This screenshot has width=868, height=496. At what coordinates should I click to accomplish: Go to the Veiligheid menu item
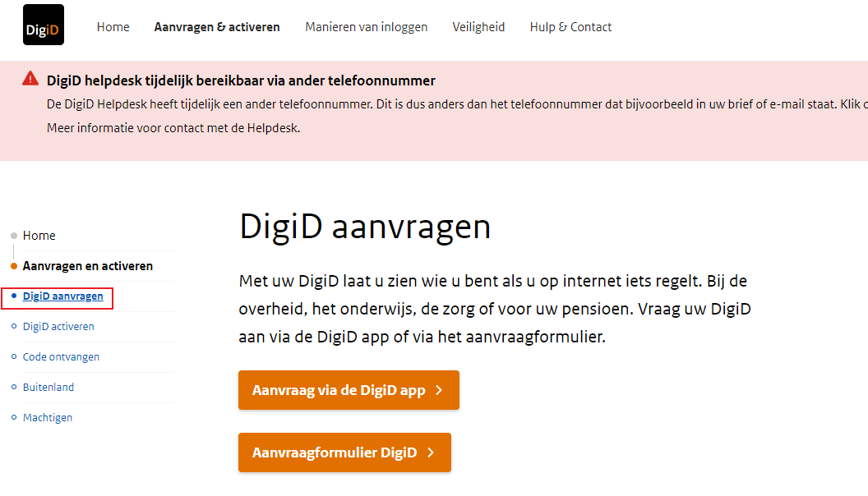pyautogui.click(x=478, y=27)
